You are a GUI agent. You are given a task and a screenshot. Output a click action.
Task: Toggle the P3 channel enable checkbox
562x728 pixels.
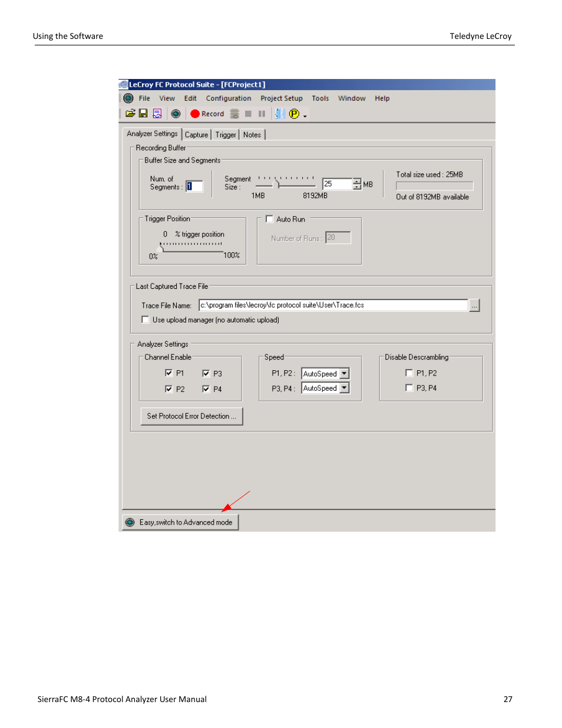206,373
